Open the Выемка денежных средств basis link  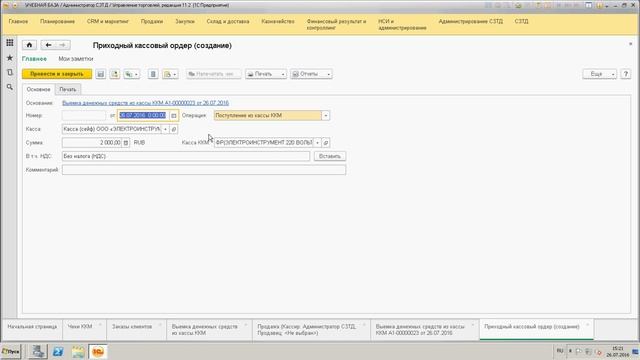145,103
